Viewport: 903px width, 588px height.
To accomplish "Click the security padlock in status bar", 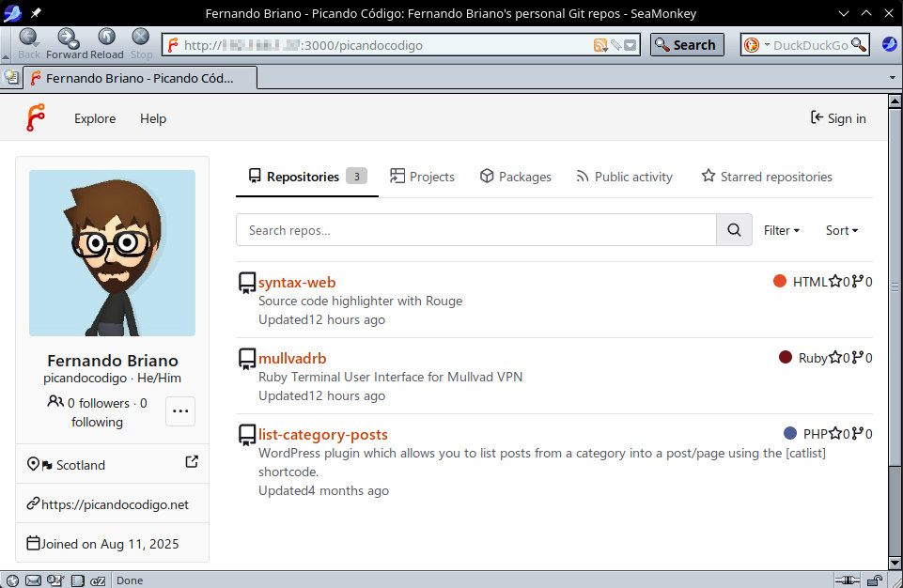I will coord(873,580).
